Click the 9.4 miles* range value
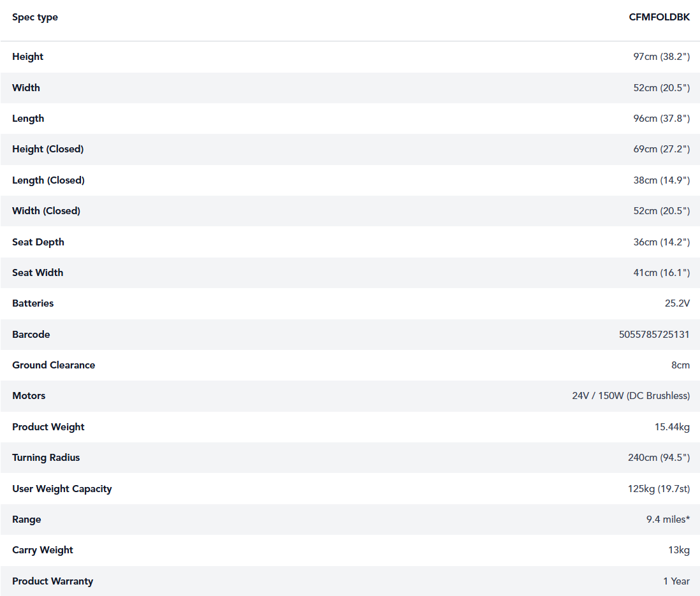 [x=667, y=520]
